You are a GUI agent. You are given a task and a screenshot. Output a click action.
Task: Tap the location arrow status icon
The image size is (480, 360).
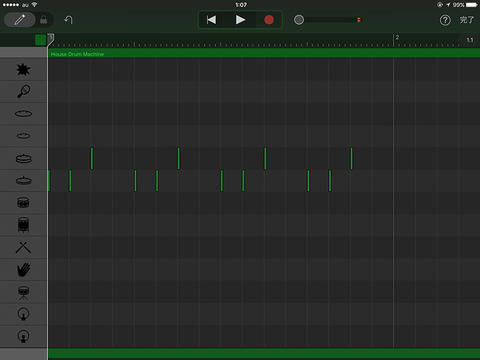[x=448, y=5]
